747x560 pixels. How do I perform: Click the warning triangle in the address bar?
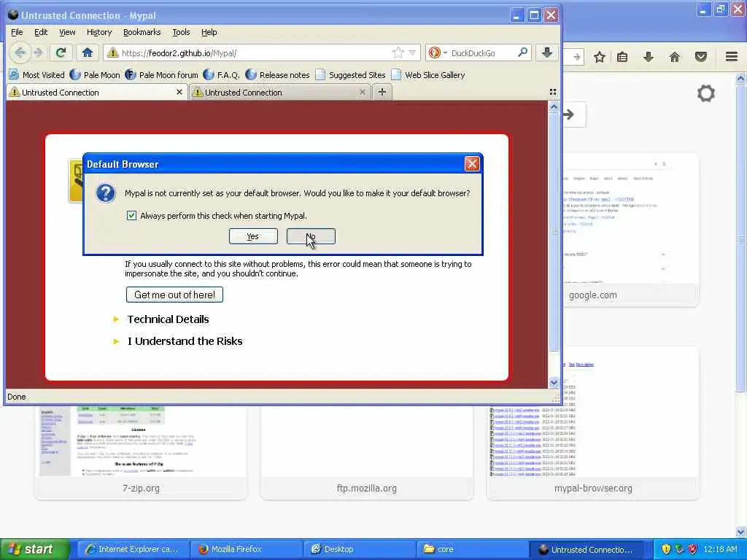(x=113, y=52)
